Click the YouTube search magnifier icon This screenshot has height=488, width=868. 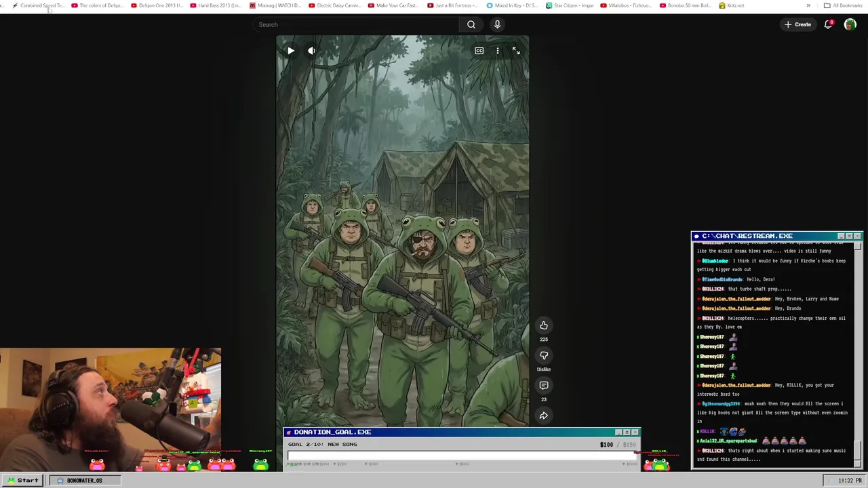(x=471, y=24)
